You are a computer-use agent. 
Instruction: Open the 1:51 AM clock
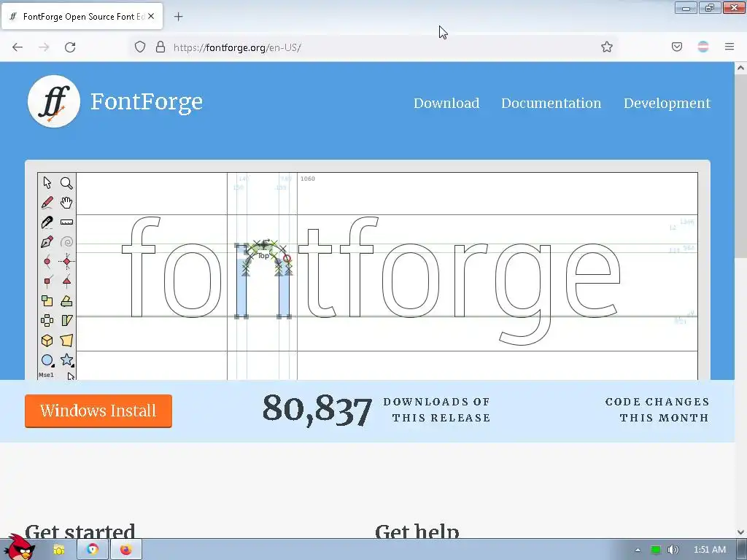click(x=709, y=550)
